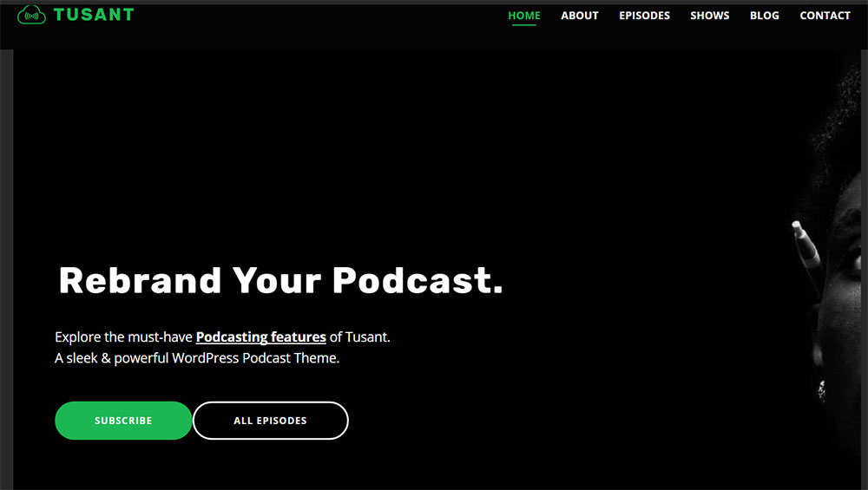Go to the CONTACT page

coord(825,16)
